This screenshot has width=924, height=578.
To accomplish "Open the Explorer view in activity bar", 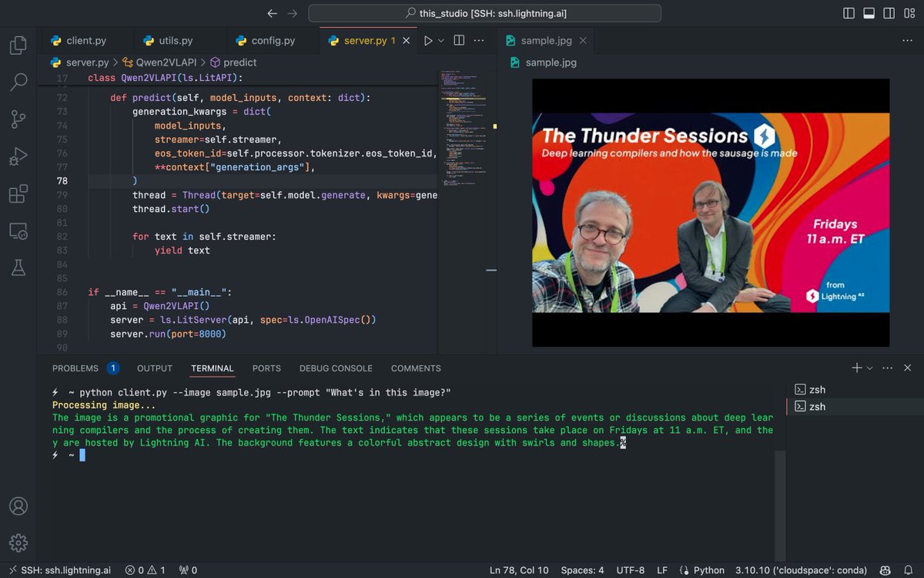I will click(x=18, y=45).
